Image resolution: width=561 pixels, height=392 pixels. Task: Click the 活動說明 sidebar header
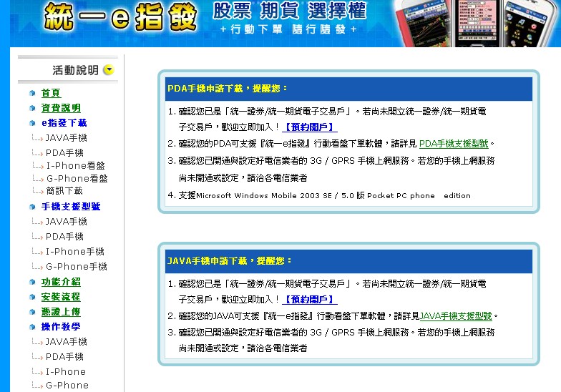68,70
